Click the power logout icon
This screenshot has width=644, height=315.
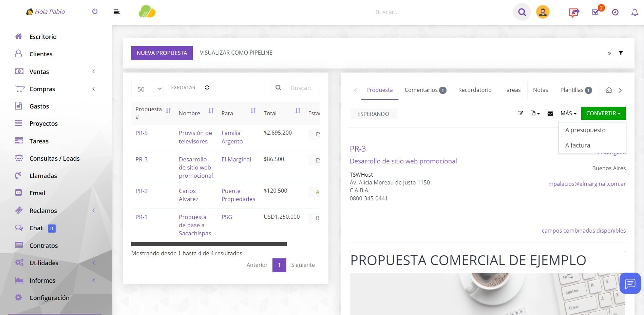pos(95,12)
